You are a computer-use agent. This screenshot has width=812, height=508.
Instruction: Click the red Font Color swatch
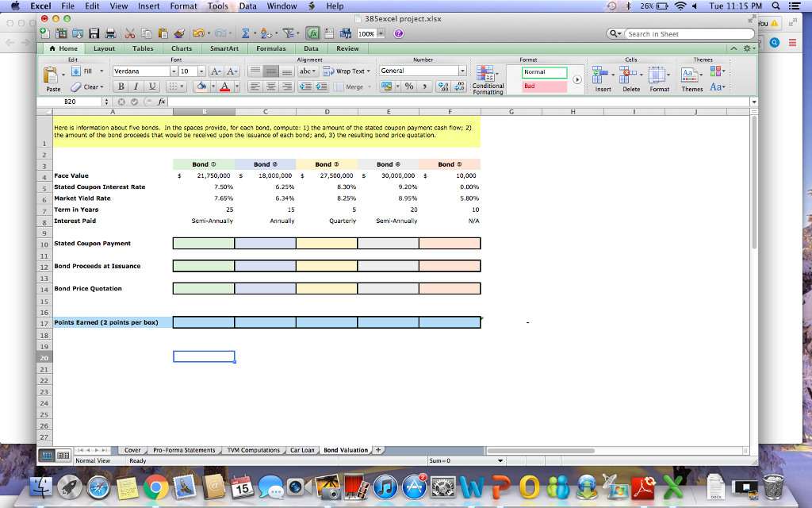coord(224,87)
